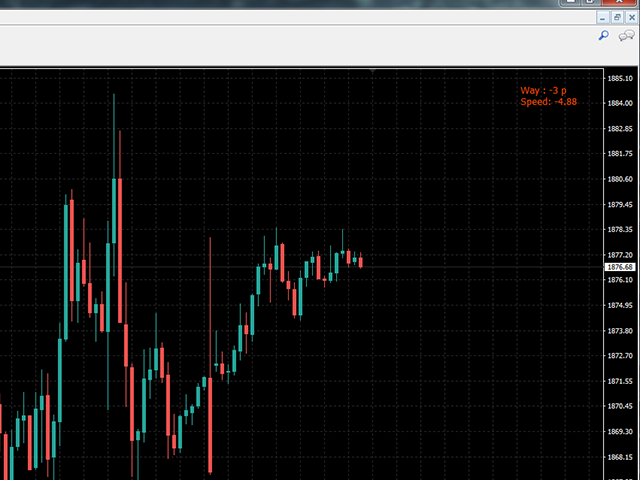Click price scale value 1871.55
This screenshot has height=480, width=640.
[620, 381]
